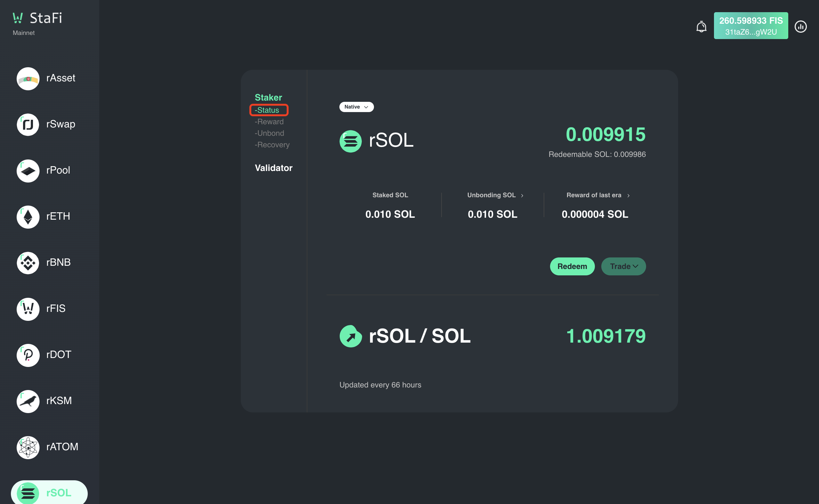Screen dimensions: 819x504
Task: Open the rFIS sidebar icon
Action: click(28, 309)
